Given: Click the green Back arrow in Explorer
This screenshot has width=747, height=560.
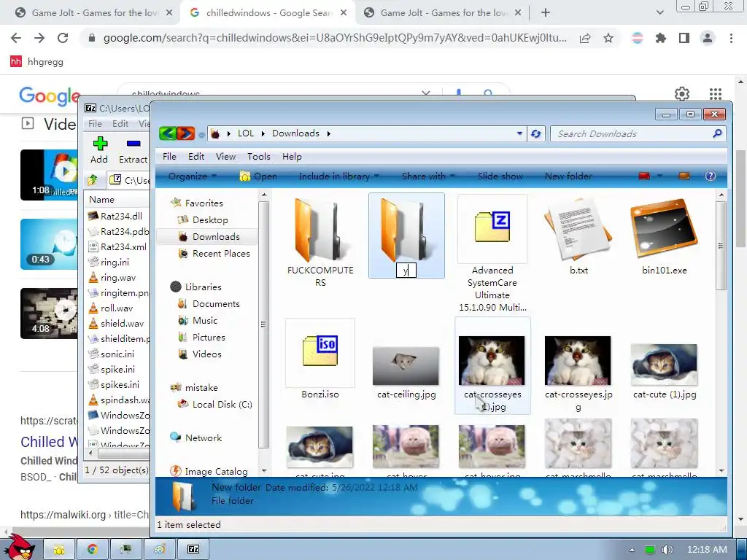Looking at the screenshot, I should (x=167, y=133).
